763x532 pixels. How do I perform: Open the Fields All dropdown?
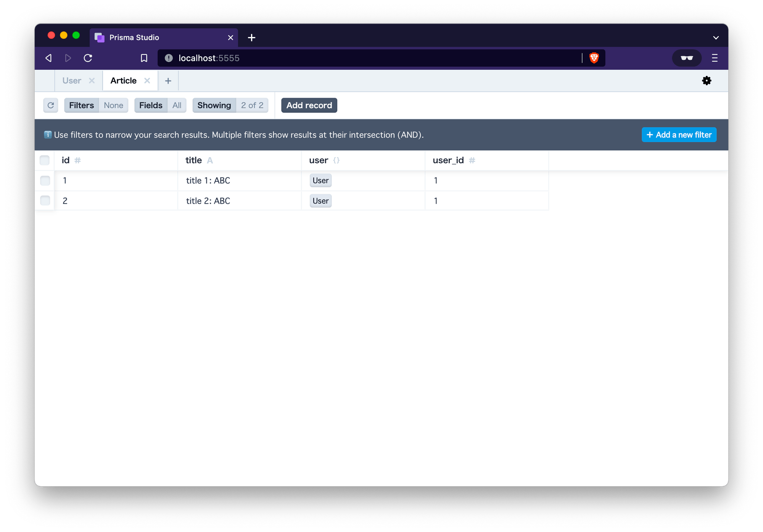pos(160,105)
